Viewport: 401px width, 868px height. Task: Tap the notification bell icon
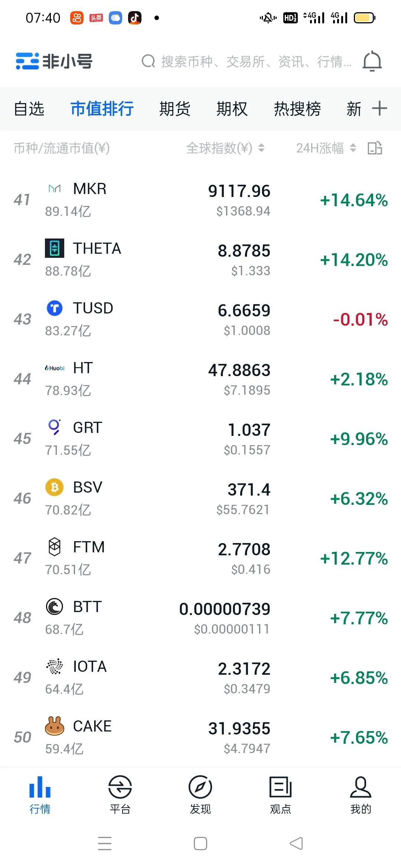[372, 61]
